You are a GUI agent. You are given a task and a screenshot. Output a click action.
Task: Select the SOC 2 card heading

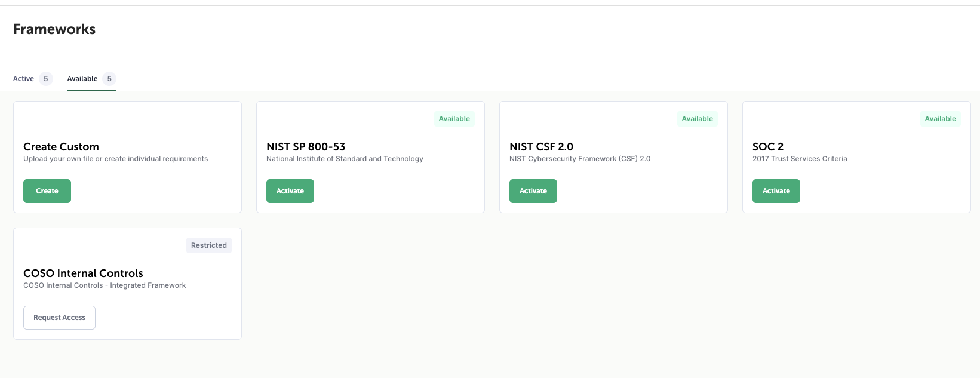pos(768,147)
